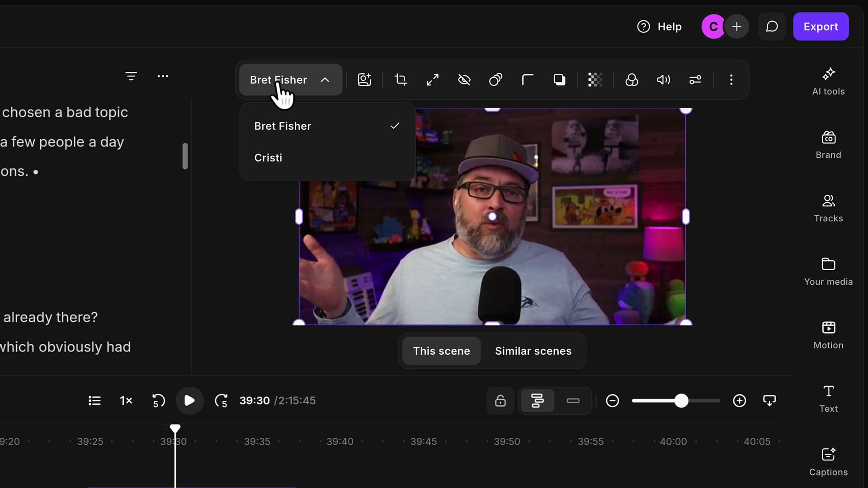Play the video
This screenshot has width=868, height=488.
[189, 401]
